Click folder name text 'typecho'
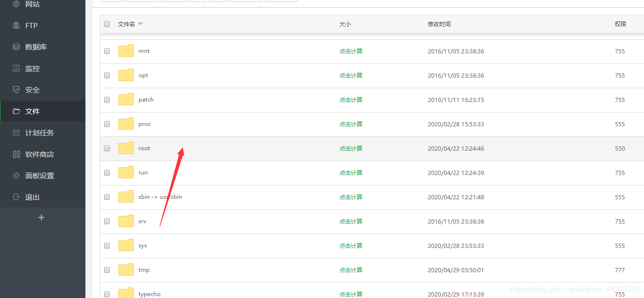 pos(149,294)
